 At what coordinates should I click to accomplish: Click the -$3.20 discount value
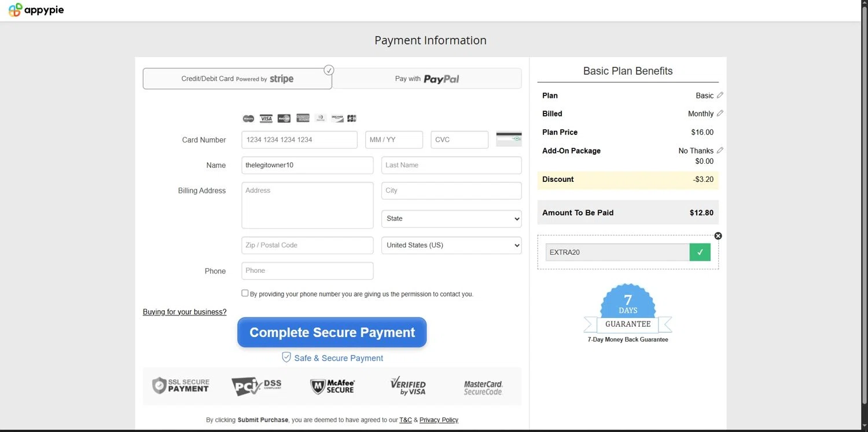point(703,180)
